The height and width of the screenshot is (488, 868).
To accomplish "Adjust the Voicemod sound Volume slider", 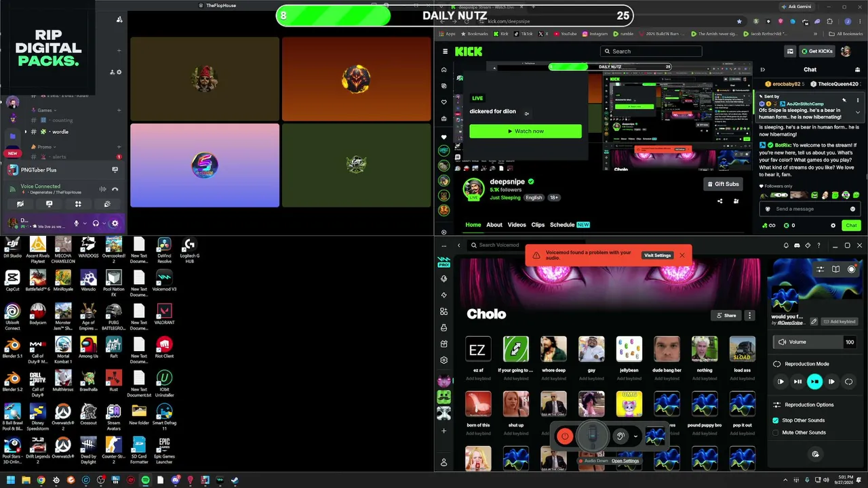I will [807, 342].
